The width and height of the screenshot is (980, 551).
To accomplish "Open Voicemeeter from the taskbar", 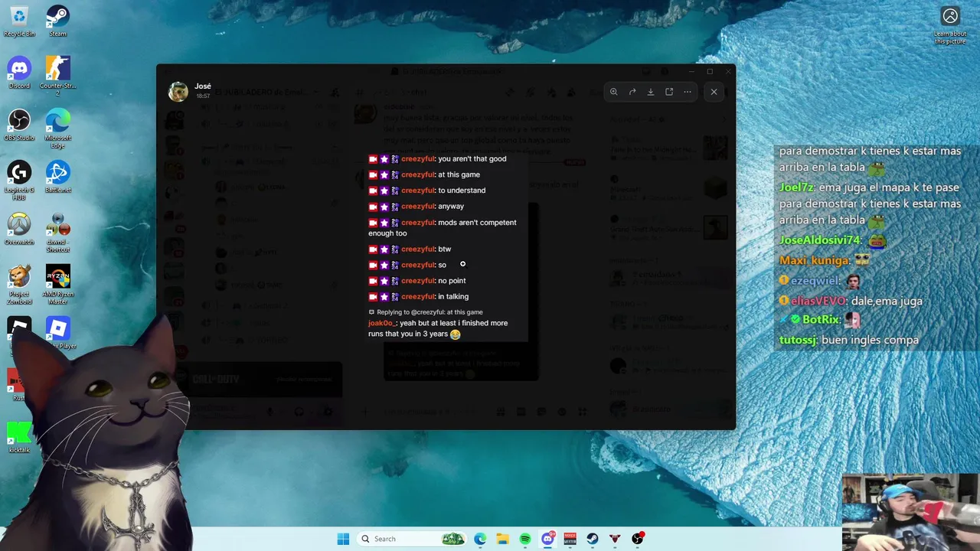I will 570,539.
